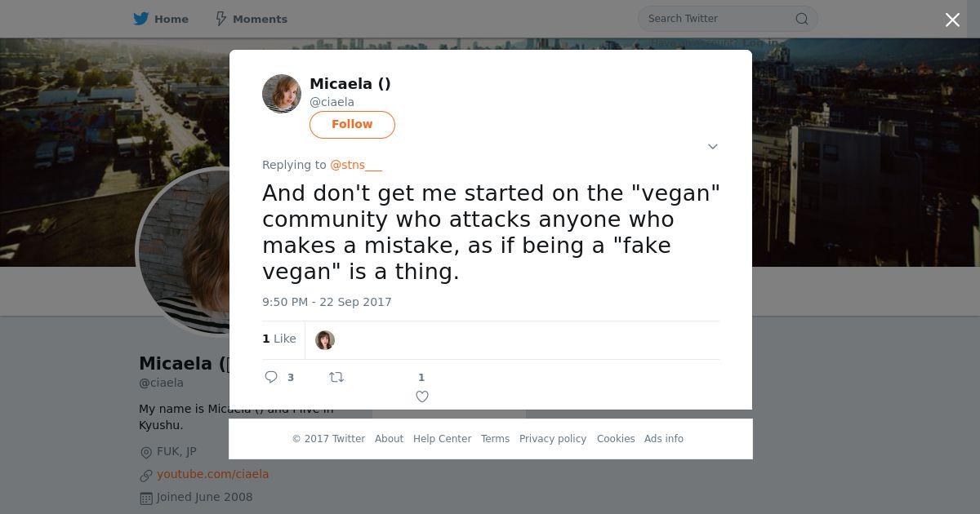Image resolution: width=980 pixels, height=514 pixels.
Task: Click the search magnifier icon
Action: [x=802, y=19]
